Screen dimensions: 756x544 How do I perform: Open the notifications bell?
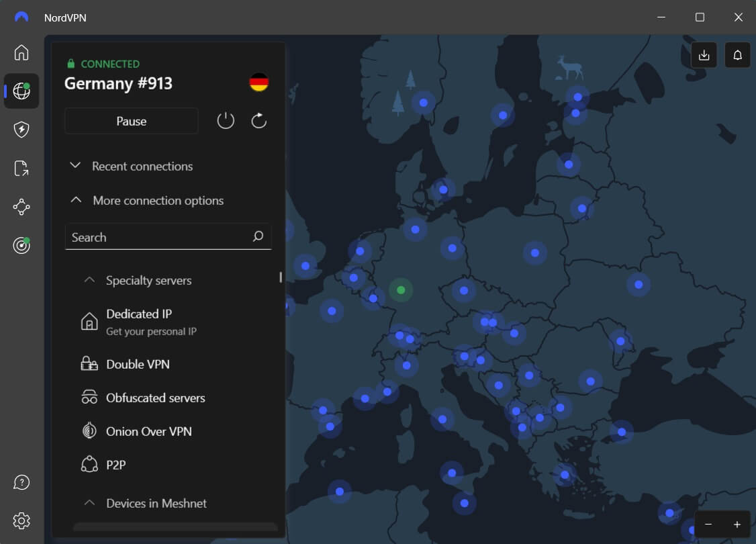point(737,54)
